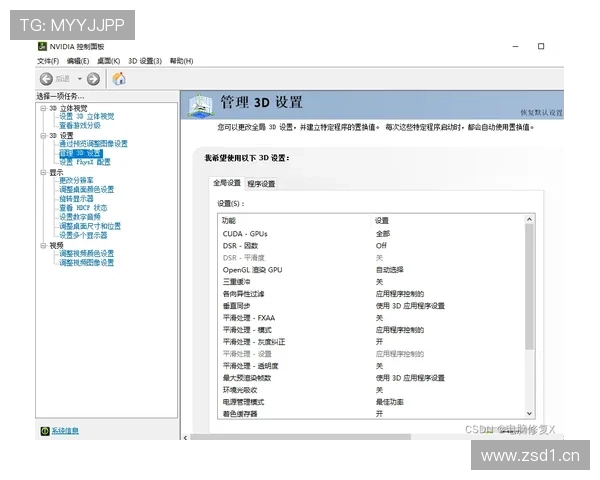Viewport: 600px width, 480px height.
Task: Click the NVIDIA logo icon in title bar
Action: coord(42,46)
